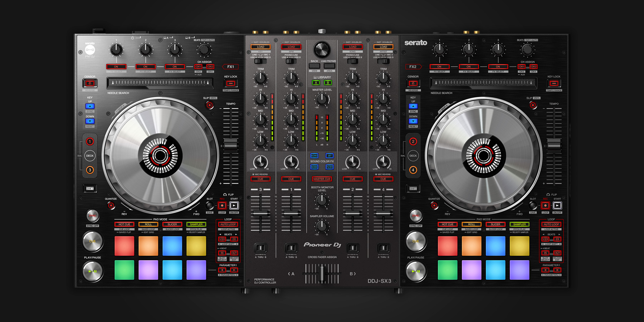The height and width of the screenshot is (322, 644).
Task: Select the FILTER Sound Color FX
Action: coord(330,167)
